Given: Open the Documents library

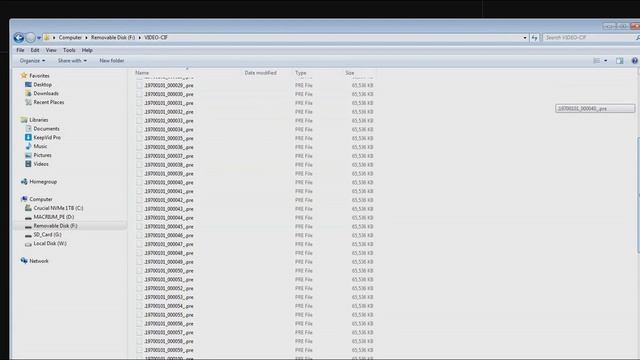Looking at the screenshot, I should (46, 129).
